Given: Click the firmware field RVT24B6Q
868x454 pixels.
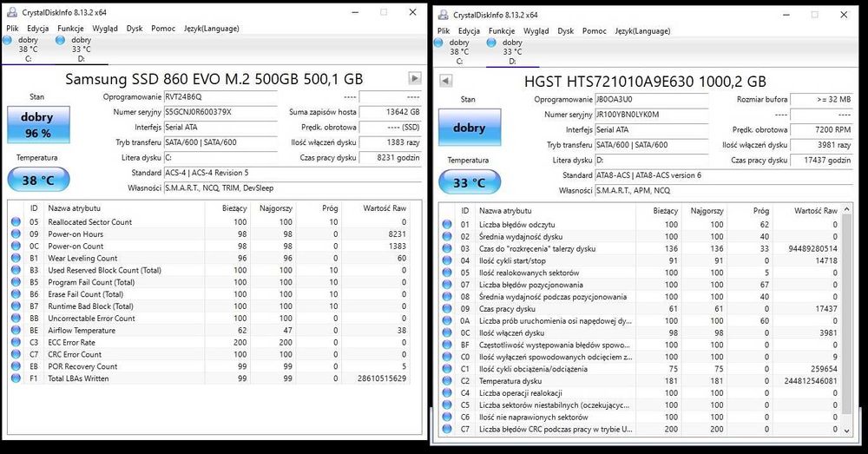Looking at the screenshot, I should click(220, 97).
